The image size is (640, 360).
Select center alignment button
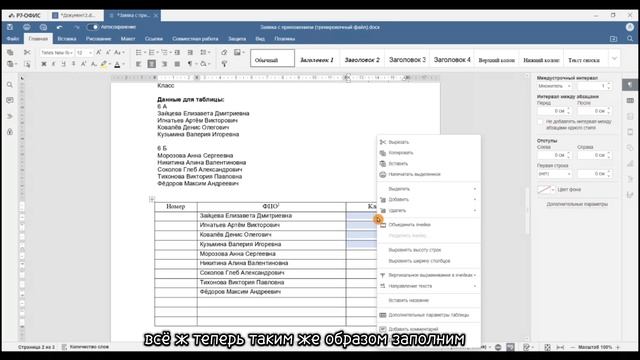tap(151, 64)
